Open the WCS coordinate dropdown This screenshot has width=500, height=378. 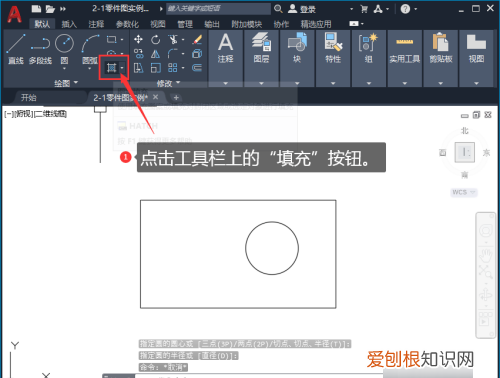464,192
